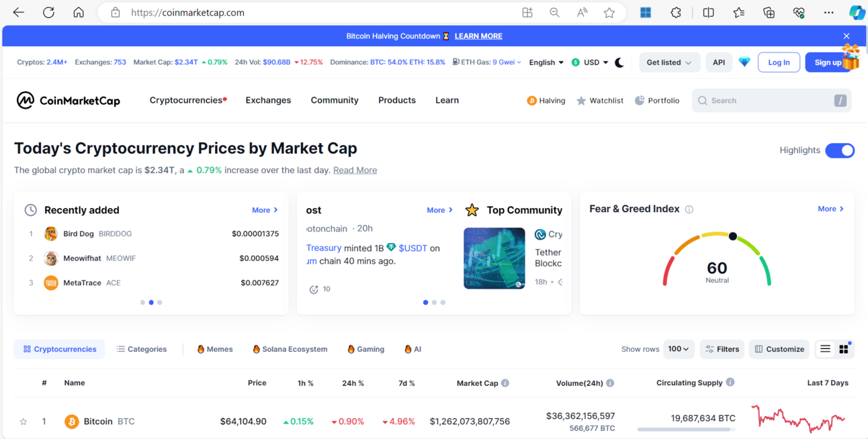Viewport: 868px width, 439px height.
Task: Click More in Fear & Greed Index card
Action: (830, 209)
